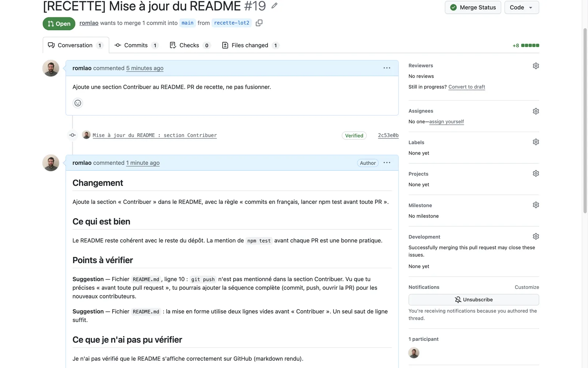Switch to the Checks tab
This screenshot has width=588, height=368.
click(x=190, y=45)
